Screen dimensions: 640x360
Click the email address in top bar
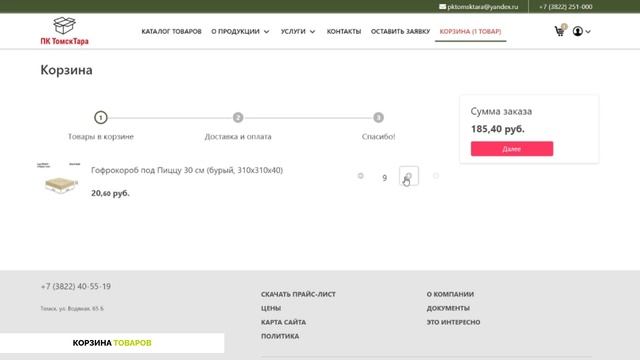click(478, 7)
